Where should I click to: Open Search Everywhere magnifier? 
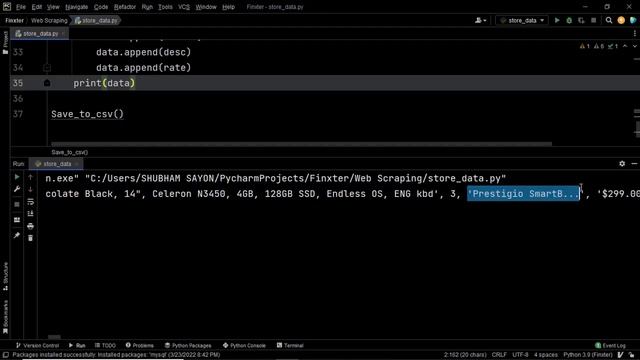tap(609, 20)
